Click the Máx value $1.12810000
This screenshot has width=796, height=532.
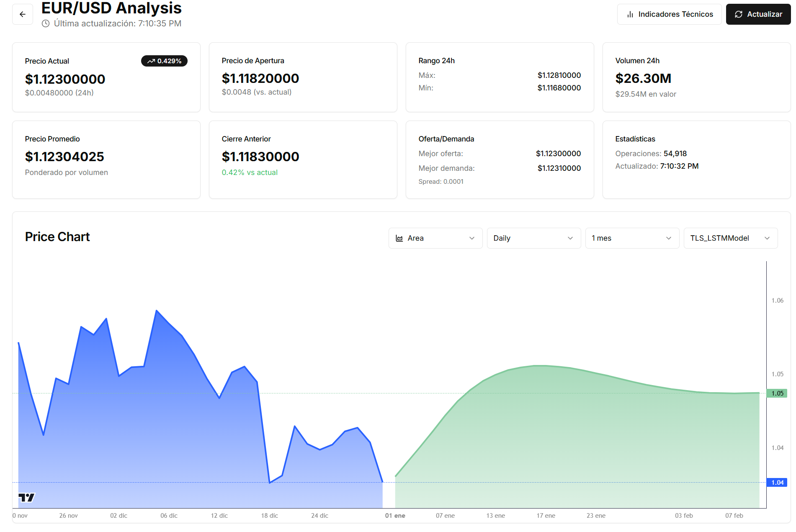(559, 75)
